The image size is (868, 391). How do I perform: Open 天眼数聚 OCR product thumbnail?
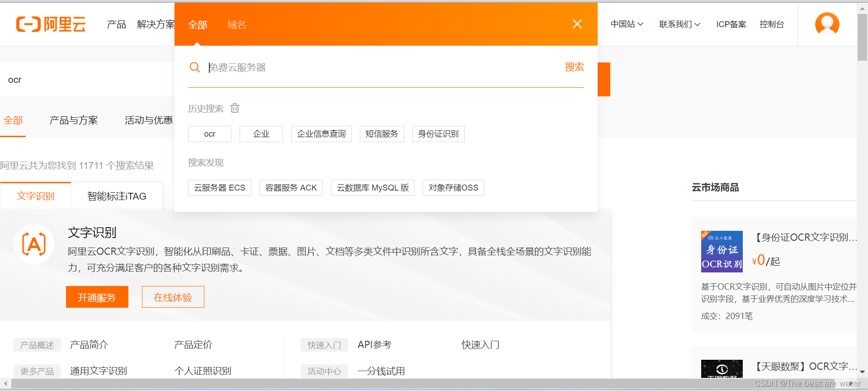[x=722, y=369]
